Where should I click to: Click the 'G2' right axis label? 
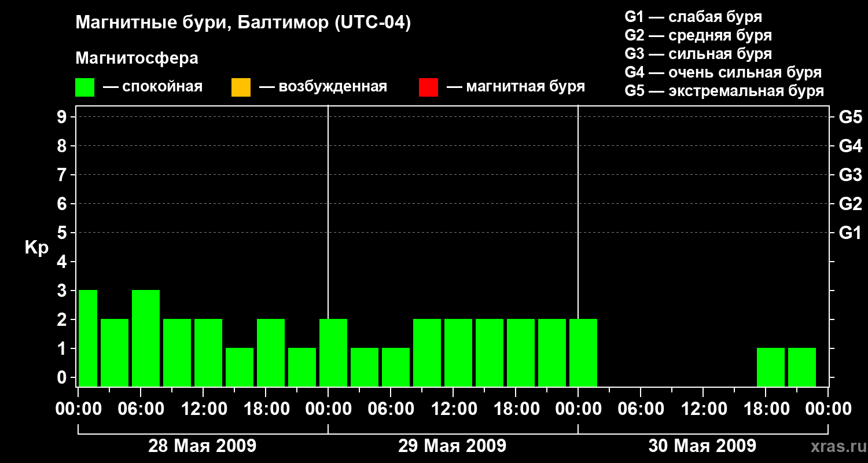click(851, 204)
